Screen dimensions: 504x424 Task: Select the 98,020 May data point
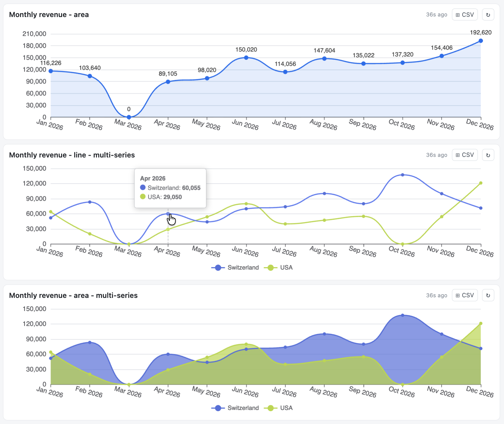point(207,78)
